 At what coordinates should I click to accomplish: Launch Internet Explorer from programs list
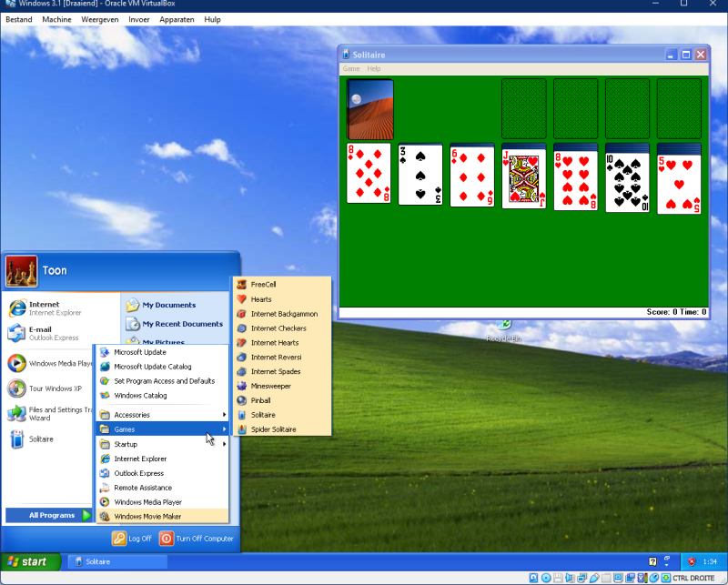point(162,459)
